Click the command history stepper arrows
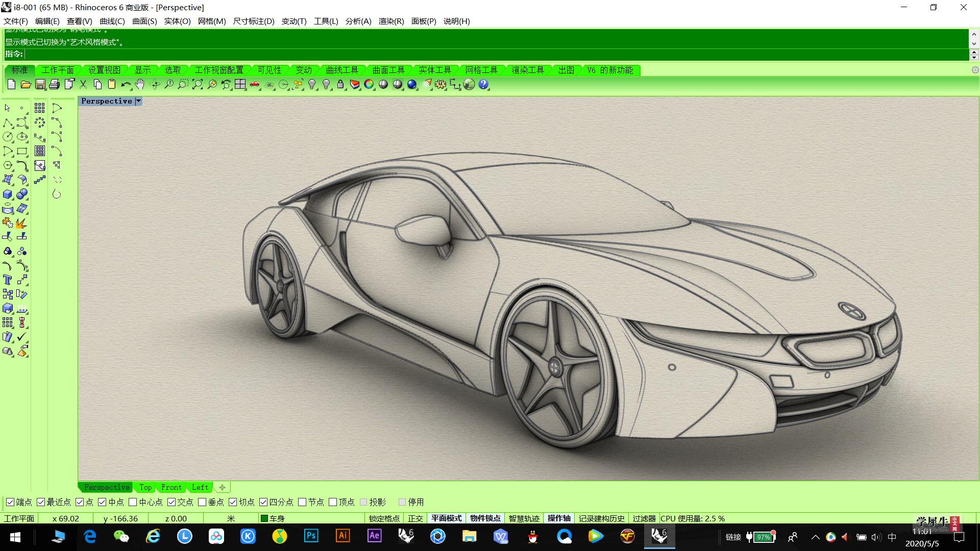 pos(974,55)
